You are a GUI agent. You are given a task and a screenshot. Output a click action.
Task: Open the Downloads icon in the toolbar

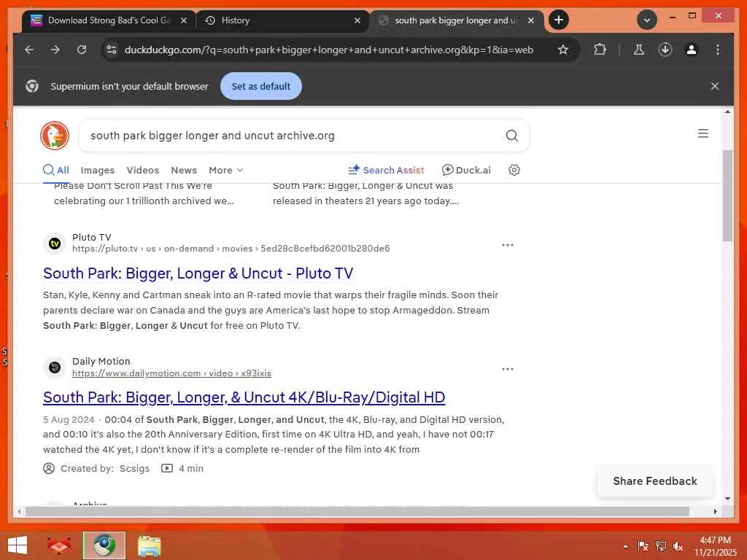[665, 50]
